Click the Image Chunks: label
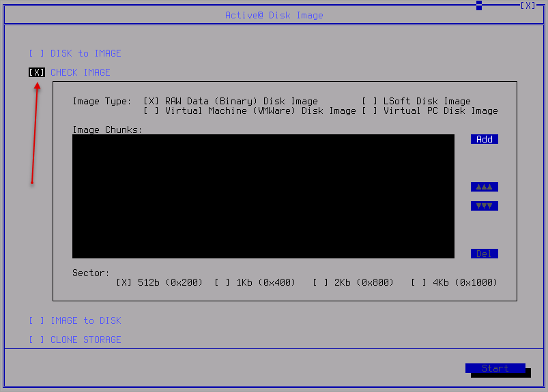This screenshot has width=548, height=392. [107, 130]
